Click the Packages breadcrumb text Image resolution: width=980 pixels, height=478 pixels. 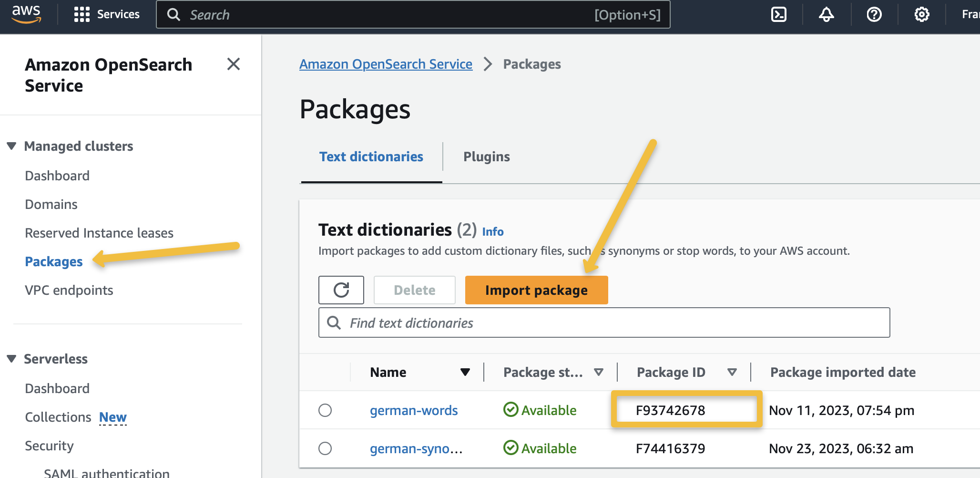coord(532,64)
